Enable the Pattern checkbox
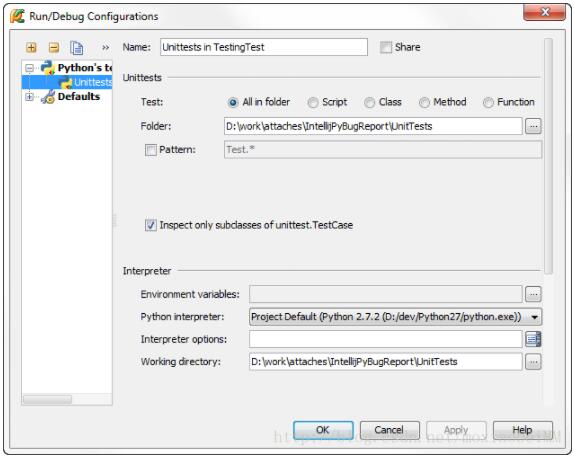Screen dimensions: 574x457 pos(151,150)
